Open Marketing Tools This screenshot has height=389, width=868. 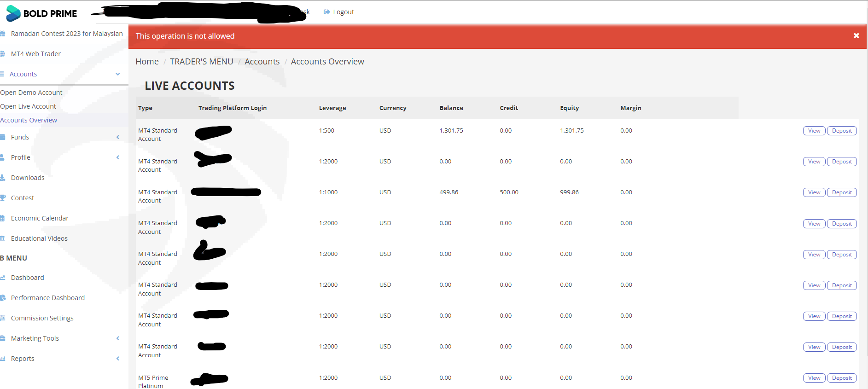click(35, 338)
